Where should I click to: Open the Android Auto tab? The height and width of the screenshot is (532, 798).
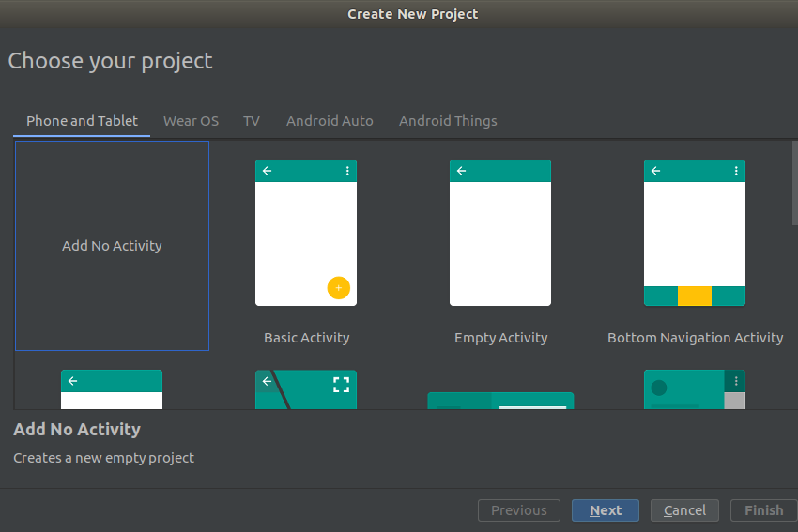[x=330, y=121]
